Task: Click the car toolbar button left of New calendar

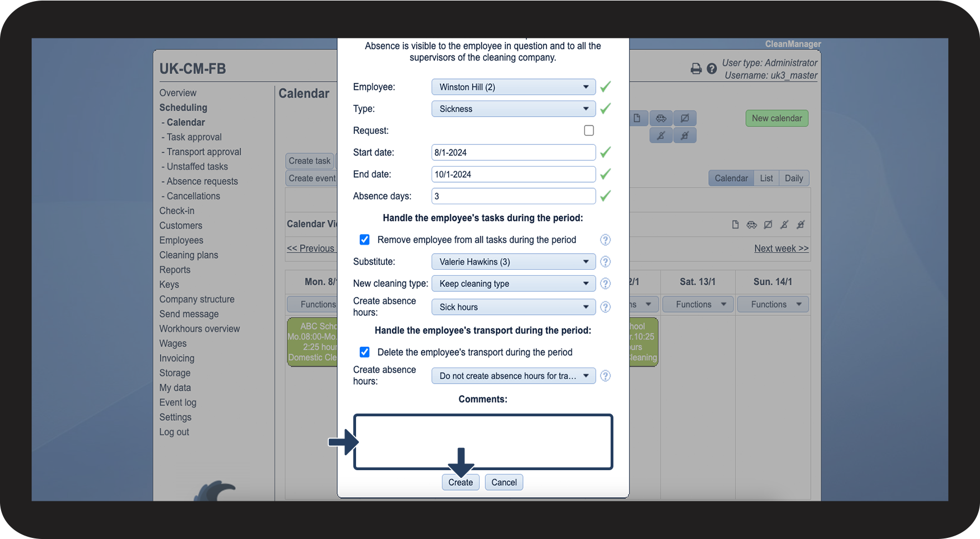Action: (661, 118)
